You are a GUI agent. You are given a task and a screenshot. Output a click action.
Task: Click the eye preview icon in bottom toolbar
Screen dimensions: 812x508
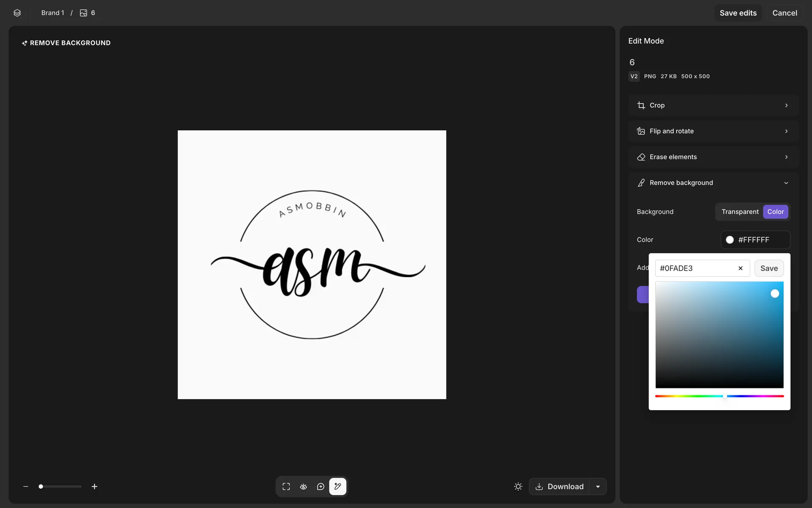point(303,486)
